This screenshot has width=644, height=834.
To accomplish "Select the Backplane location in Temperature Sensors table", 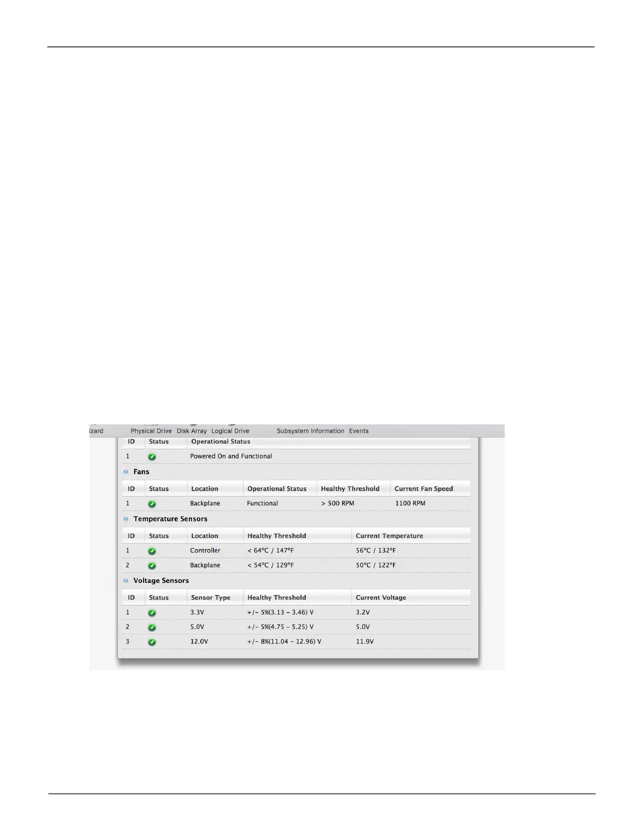I will coord(205,565).
